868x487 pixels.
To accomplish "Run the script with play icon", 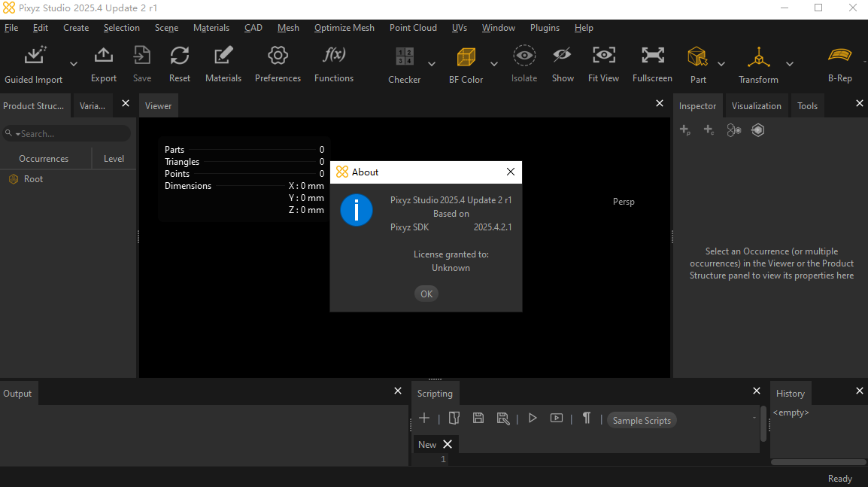I will click(533, 419).
